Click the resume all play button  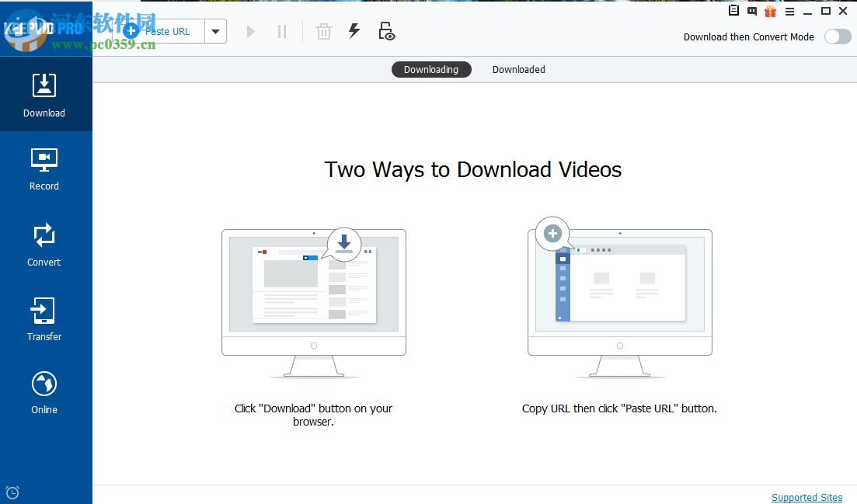coord(251,31)
